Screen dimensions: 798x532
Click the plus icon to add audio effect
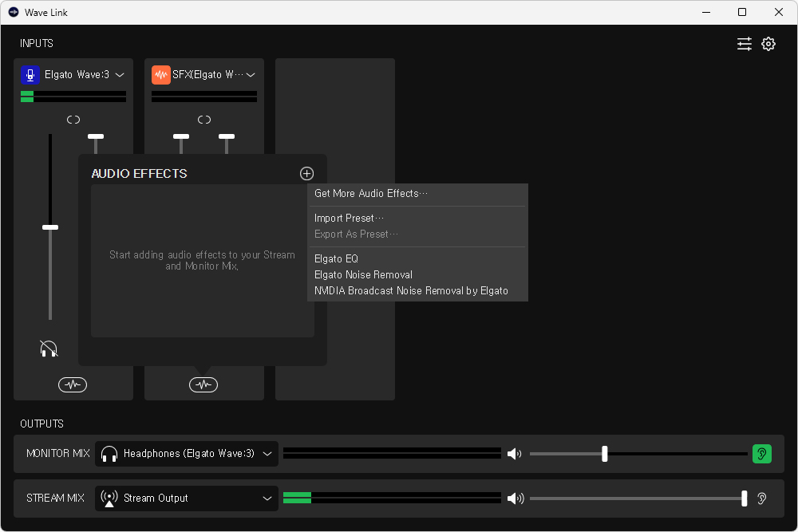[306, 173]
